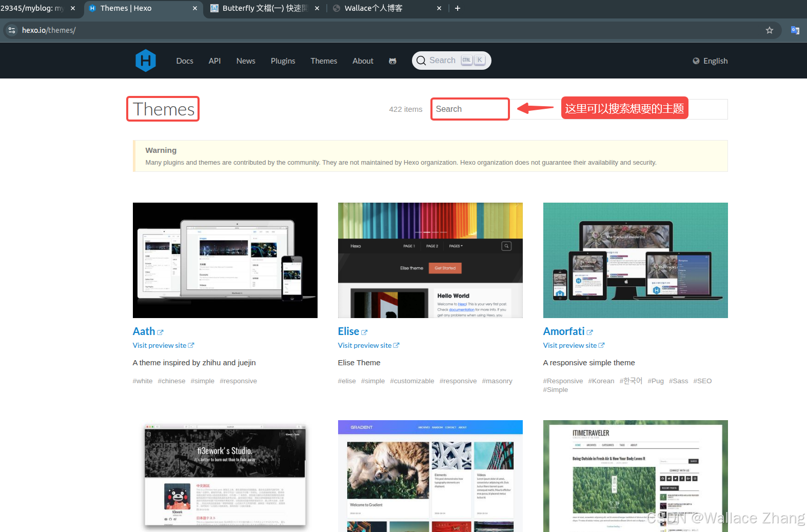807x532 pixels.
Task: Open About in the navbar
Action: click(363, 61)
